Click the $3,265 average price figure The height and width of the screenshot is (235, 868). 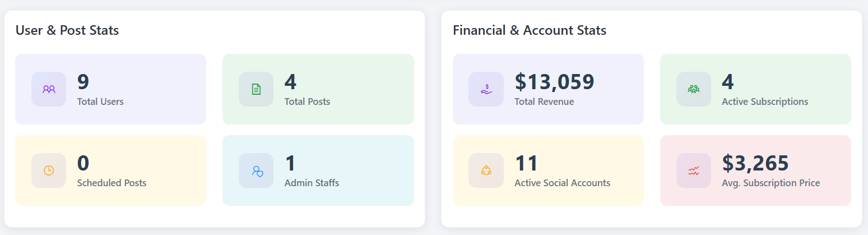coord(755,163)
